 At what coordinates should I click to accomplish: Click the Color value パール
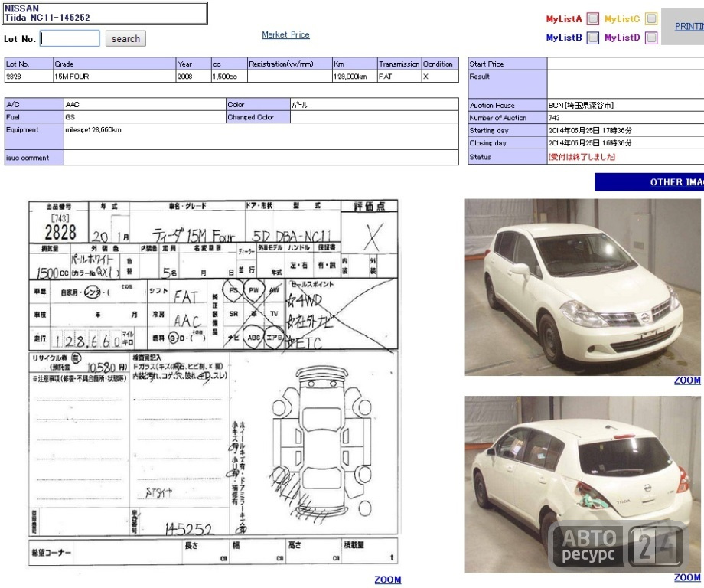coord(299,104)
